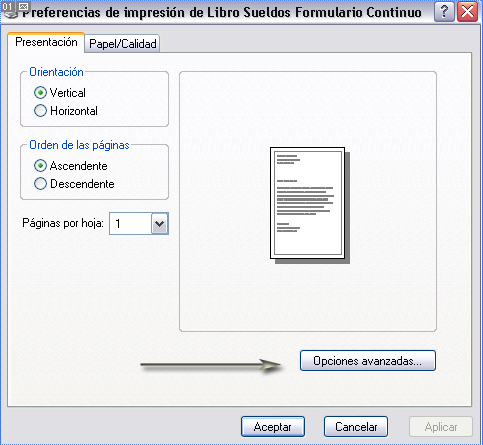Click the page preview thumbnail

point(310,205)
